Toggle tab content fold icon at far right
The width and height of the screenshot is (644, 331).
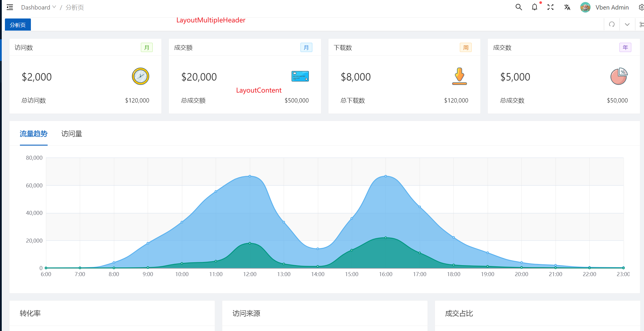pos(641,25)
